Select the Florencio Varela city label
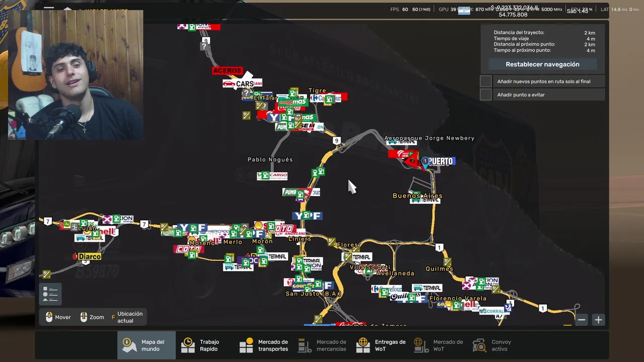Screen dimensions: 644x362 coord(458,298)
